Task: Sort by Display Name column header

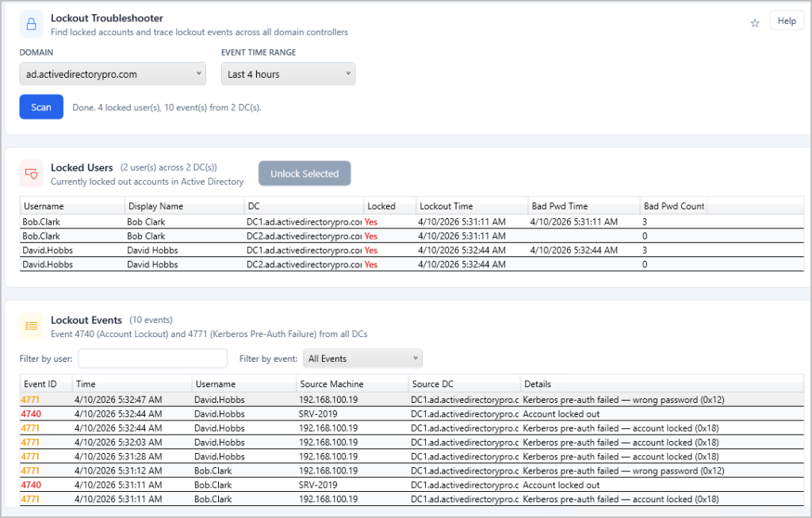Action: click(x=184, y=206)
